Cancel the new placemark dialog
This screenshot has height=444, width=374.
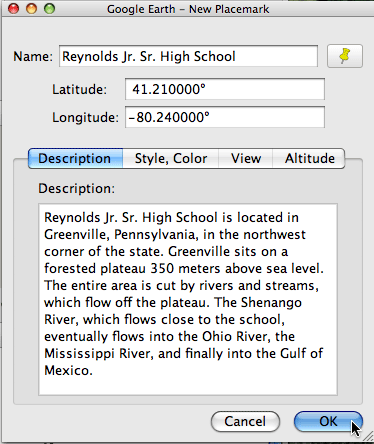(x=245, y=421)
